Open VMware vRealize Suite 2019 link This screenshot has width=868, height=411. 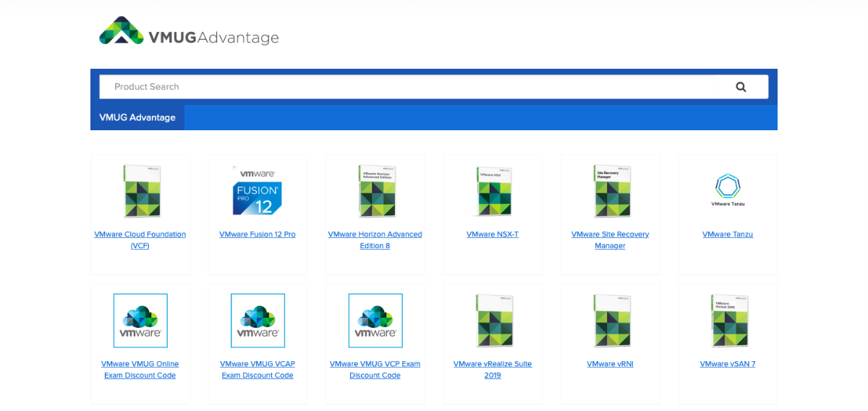pos(493,370)
